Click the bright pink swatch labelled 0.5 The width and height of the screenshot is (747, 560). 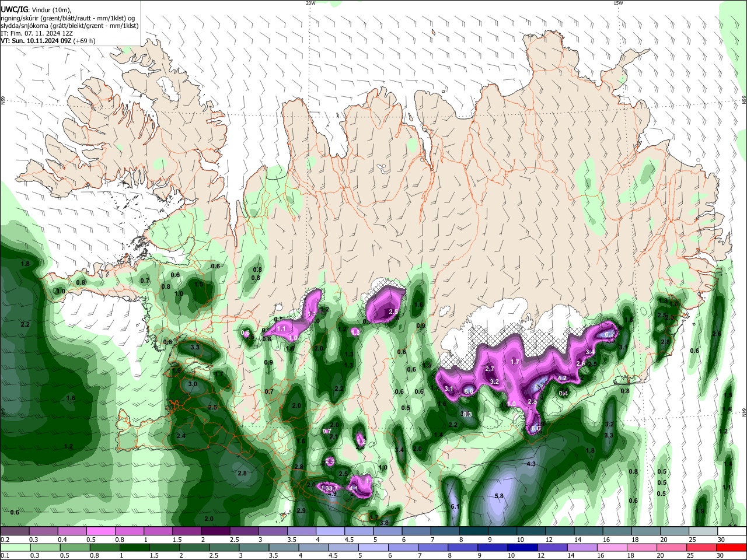pyautogui.click(x=100, y=531)
